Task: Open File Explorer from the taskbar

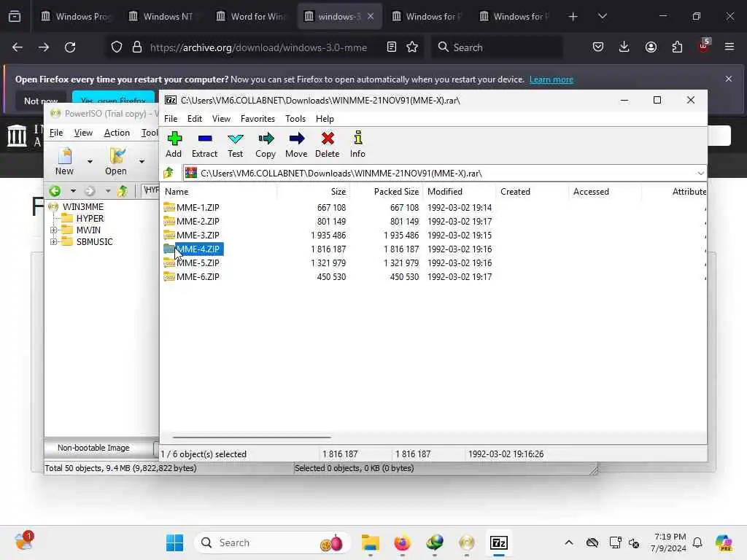Action: [370, 542]
